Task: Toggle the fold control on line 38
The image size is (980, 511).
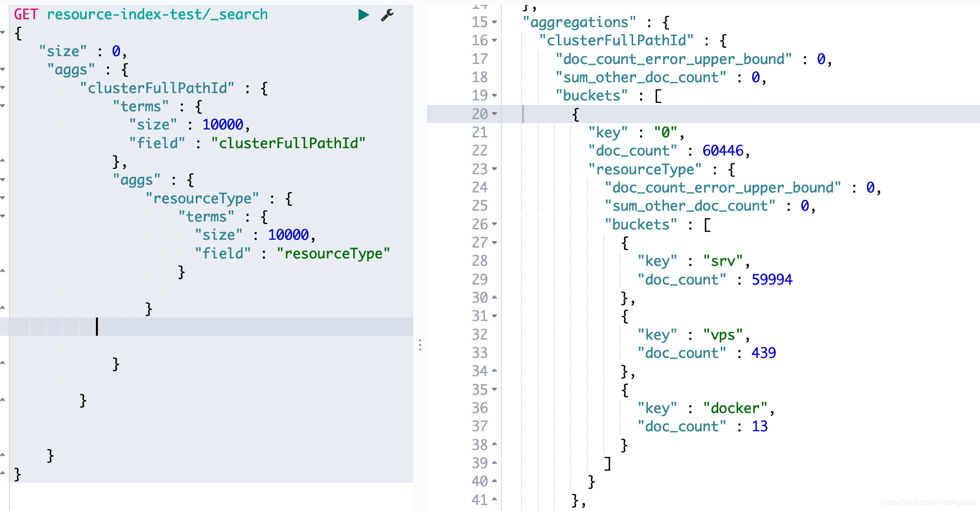Action: 494,445
